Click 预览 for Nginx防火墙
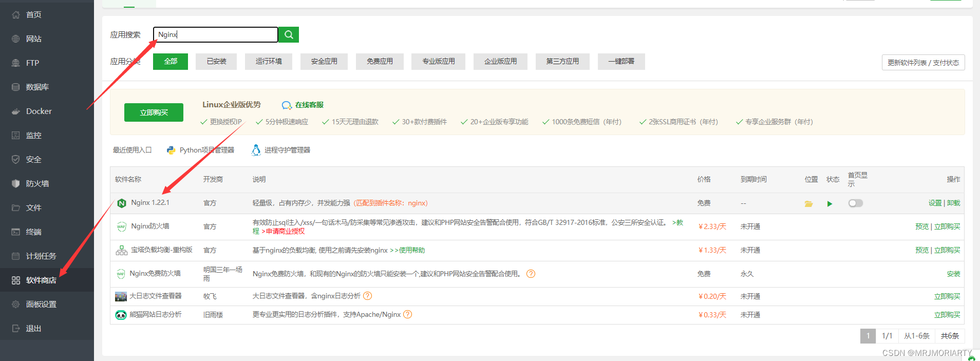 click(x=921, y=227)
